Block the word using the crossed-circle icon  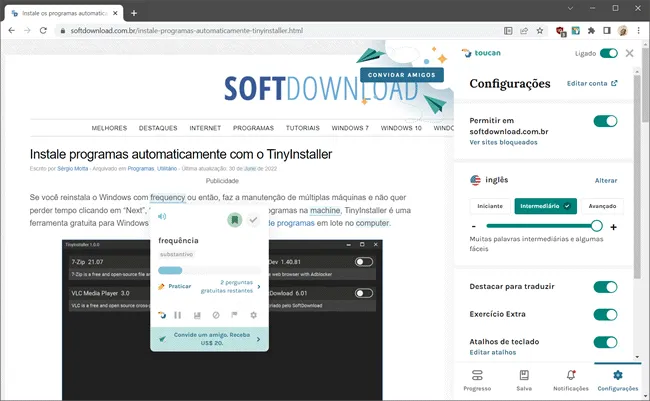coord(216,315)
